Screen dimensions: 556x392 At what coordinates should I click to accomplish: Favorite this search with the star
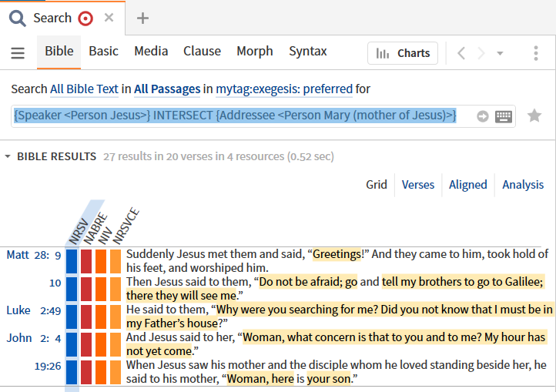(x=534, y=116)
